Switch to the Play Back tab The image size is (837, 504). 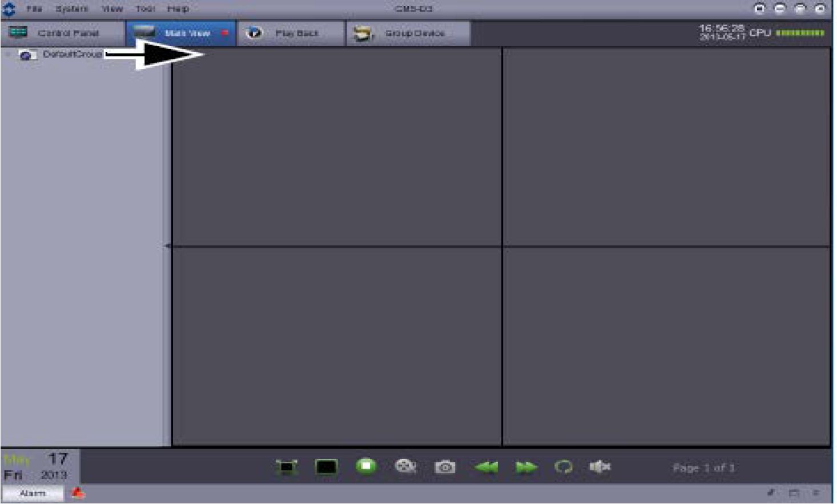coord(291,33)
